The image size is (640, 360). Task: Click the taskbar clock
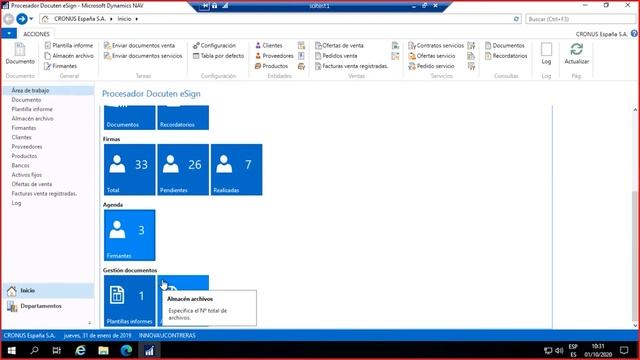(598, 351)
